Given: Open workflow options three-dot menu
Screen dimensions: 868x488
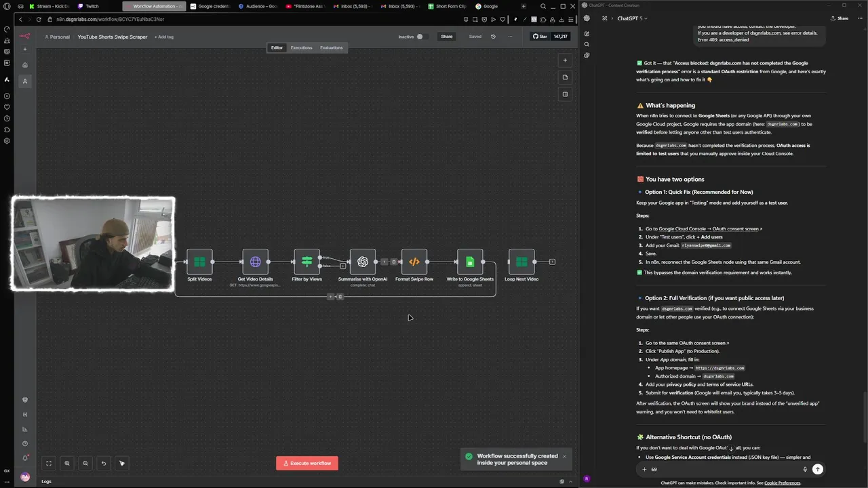Looking at the screenshot, I should click(510, 37).
